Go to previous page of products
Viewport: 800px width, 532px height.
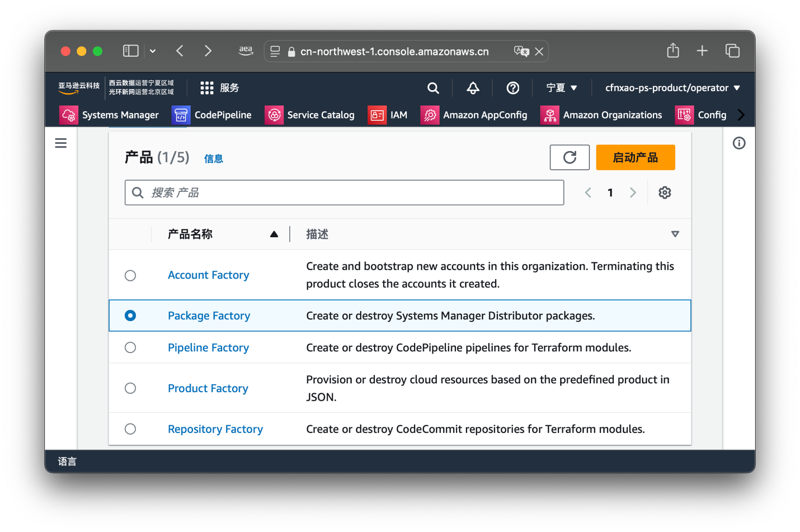[x=588, y=192]
